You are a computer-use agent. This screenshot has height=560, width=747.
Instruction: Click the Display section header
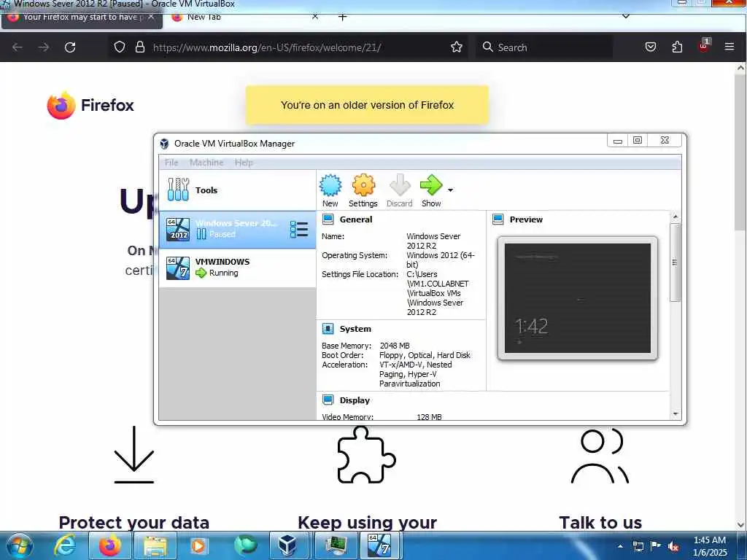point(355,400)
